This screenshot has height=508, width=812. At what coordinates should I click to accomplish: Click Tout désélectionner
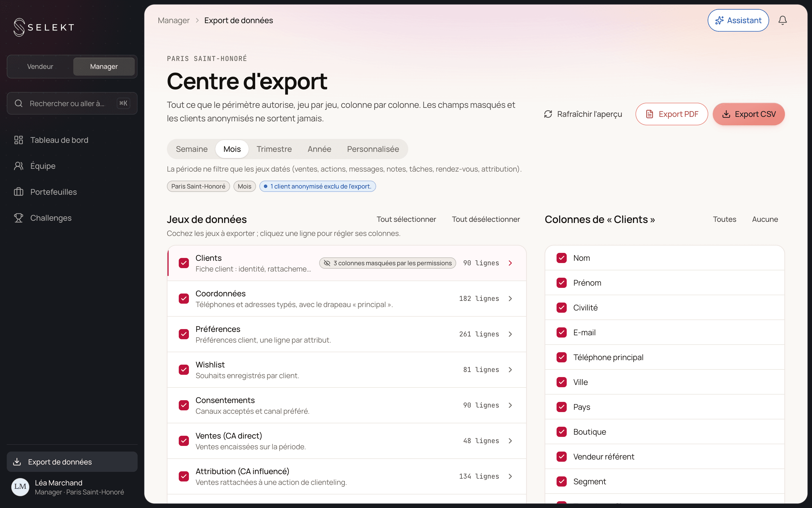[x=486, y=219]
